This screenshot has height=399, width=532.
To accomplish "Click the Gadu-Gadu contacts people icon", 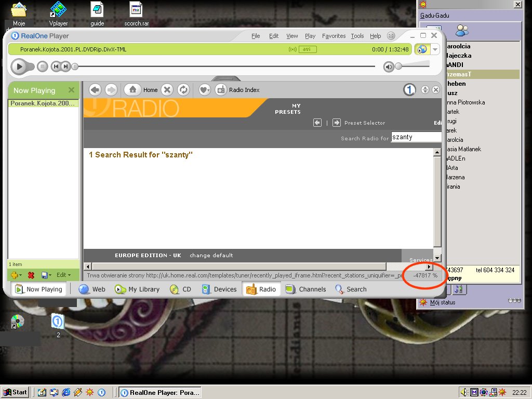I will pyautogui.click(x=462, y=31).
